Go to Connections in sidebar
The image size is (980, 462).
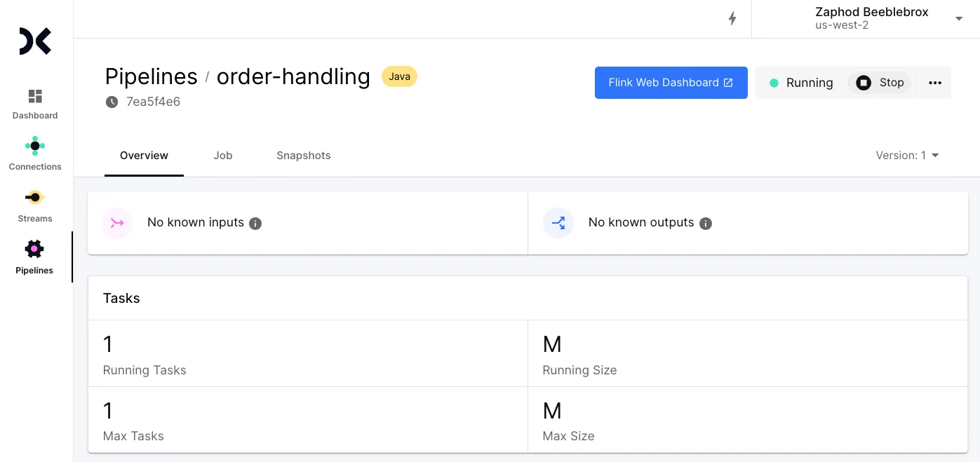(x=35, y=147)
